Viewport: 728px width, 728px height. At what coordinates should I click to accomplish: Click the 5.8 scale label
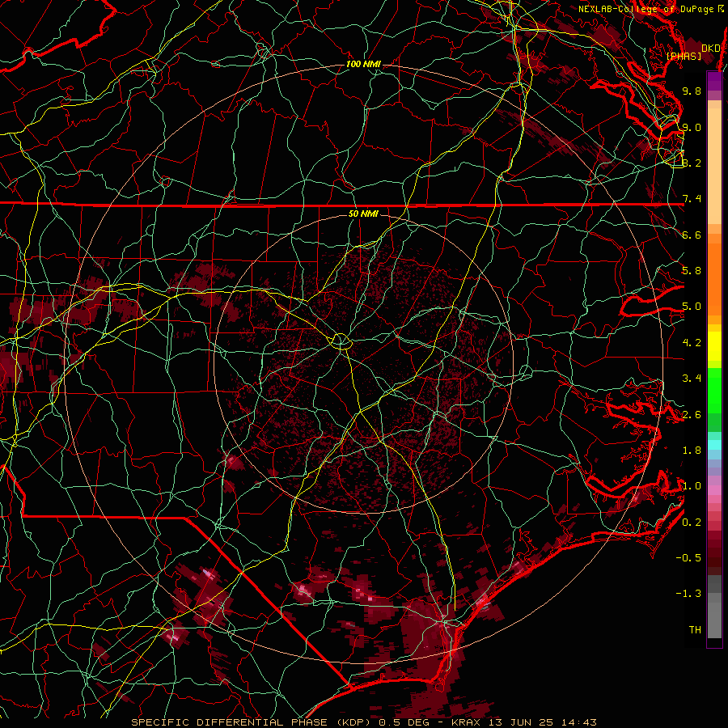tap(692, 271)
